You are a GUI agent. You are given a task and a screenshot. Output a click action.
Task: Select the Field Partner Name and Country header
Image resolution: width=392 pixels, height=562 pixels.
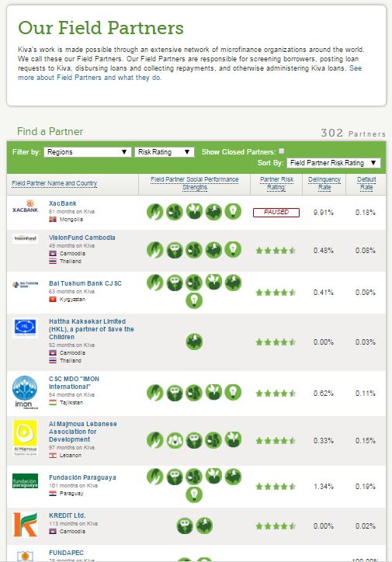(x=54, y=183)
